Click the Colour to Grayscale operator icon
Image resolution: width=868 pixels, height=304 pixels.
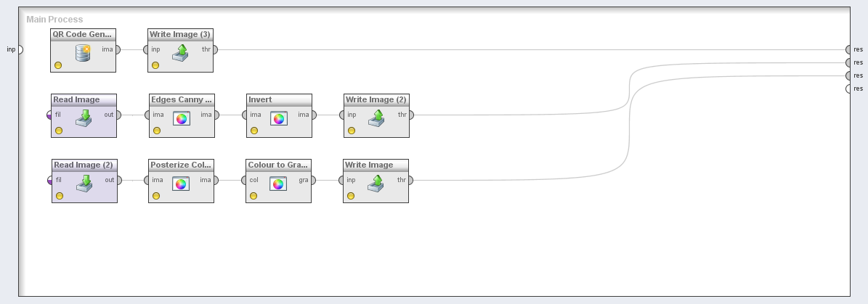[278, 184]
